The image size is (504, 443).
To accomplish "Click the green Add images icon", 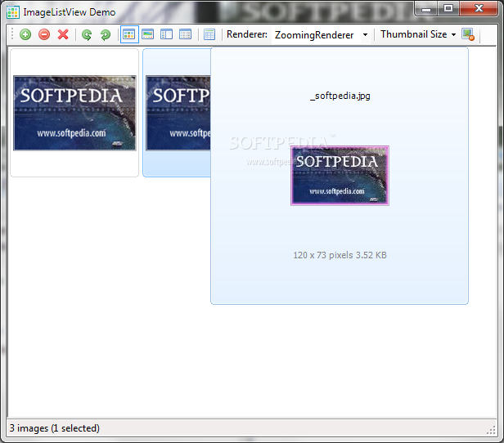I will (25, 34).
